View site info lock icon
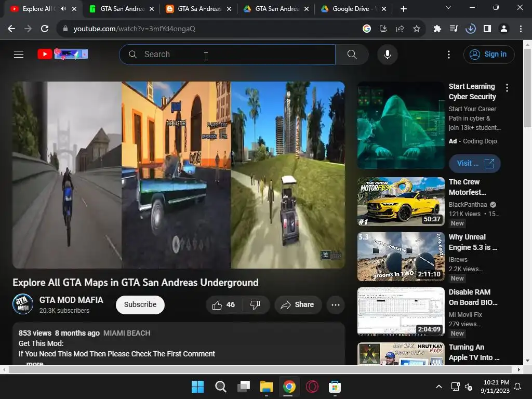Viewport: 532px width, 399px height. tap(65, 29)
